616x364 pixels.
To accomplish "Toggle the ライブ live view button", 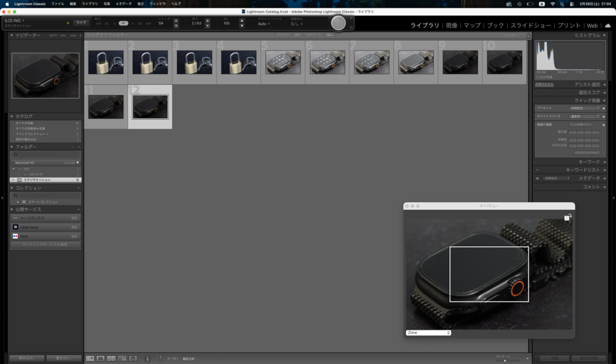I will point(81,23).
